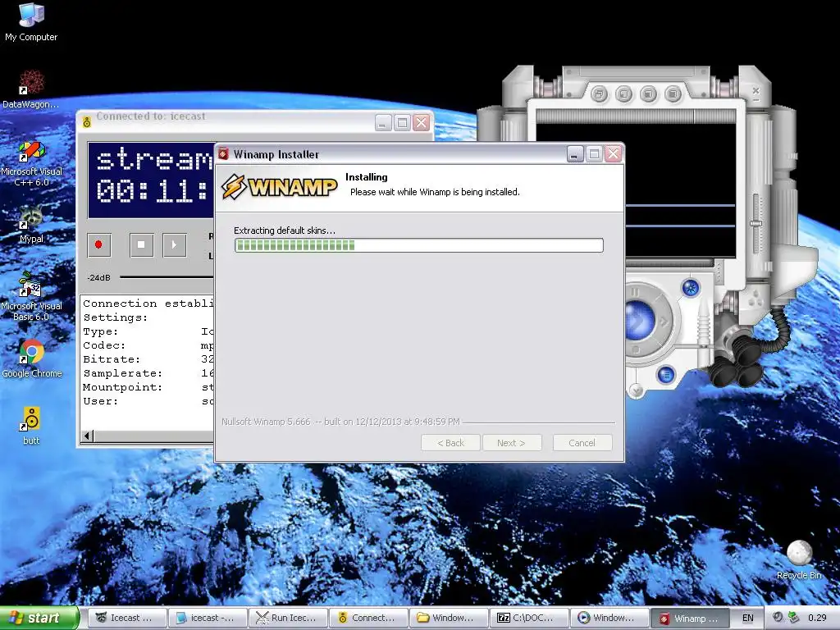Open the Recycle Bin icon
840x630 pixels.
pos(799,559)
